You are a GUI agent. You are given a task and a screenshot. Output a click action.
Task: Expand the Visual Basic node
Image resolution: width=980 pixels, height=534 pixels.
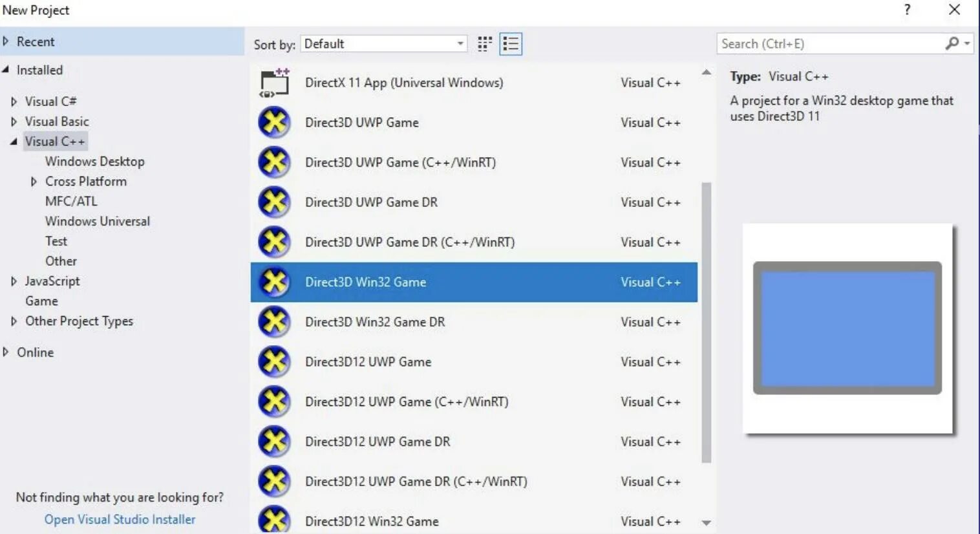coord(14,122)
